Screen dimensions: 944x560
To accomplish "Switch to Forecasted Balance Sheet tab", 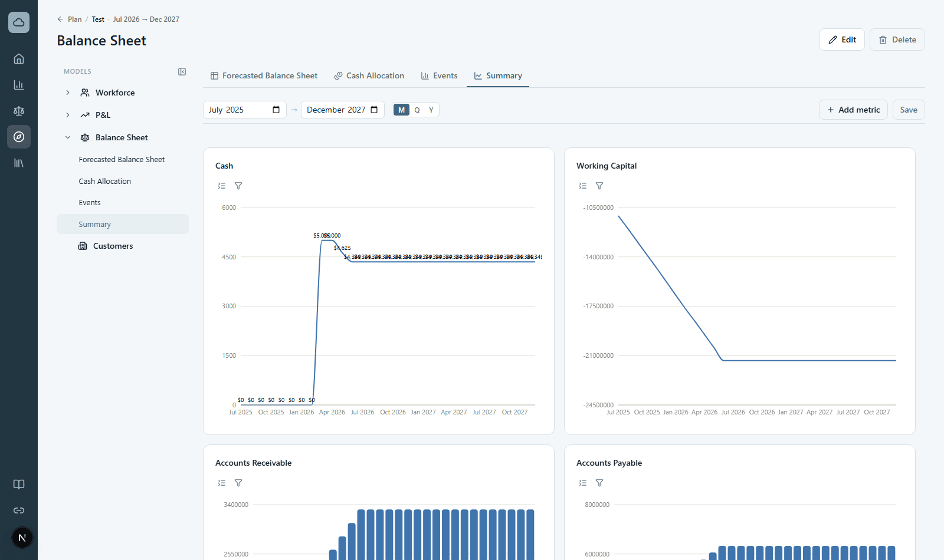I will 264,76.
